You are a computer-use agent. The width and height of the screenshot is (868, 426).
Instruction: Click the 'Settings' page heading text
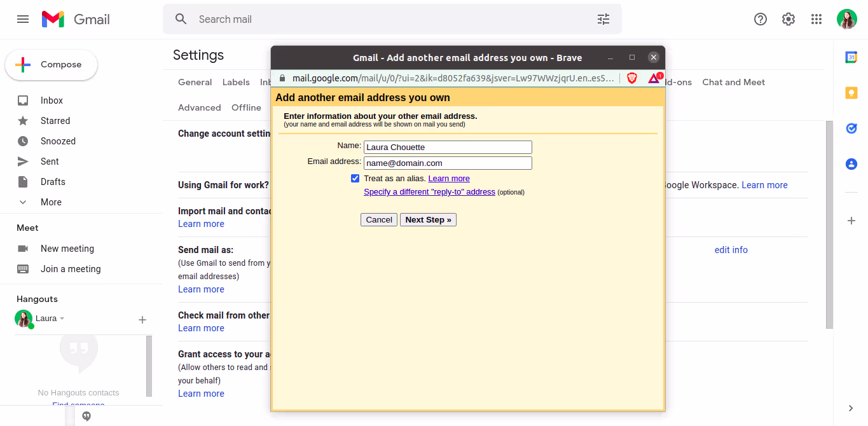click(198, 55)
